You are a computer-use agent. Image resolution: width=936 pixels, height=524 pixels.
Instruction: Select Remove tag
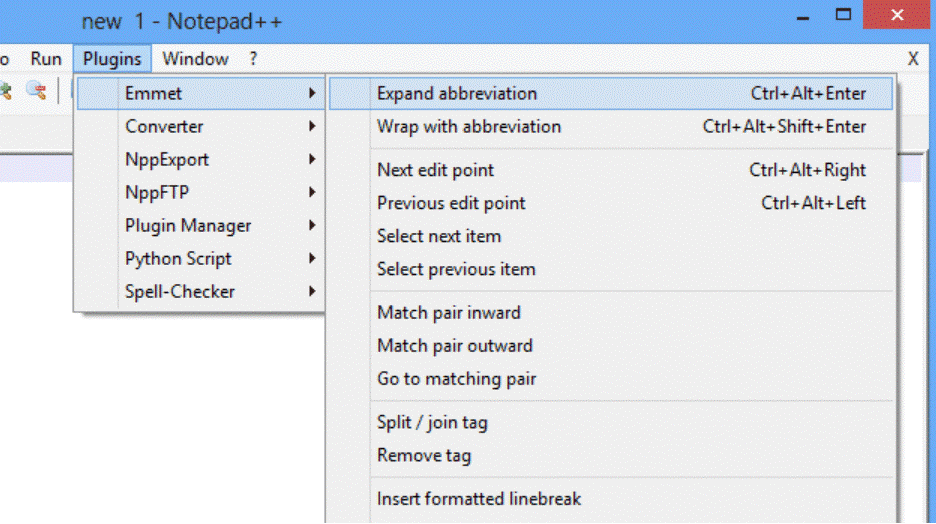click(611, 455)
